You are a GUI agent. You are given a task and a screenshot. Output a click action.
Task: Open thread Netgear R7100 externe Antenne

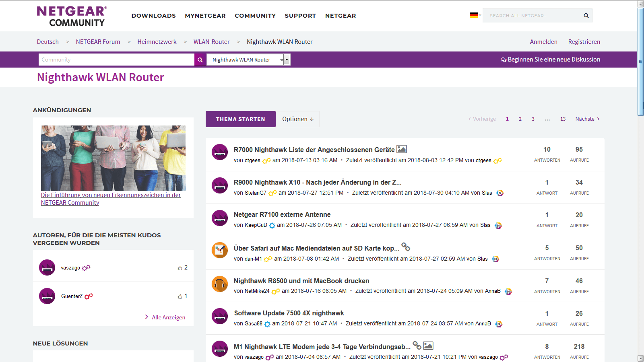pyautogui.click(x=282, y=215)
